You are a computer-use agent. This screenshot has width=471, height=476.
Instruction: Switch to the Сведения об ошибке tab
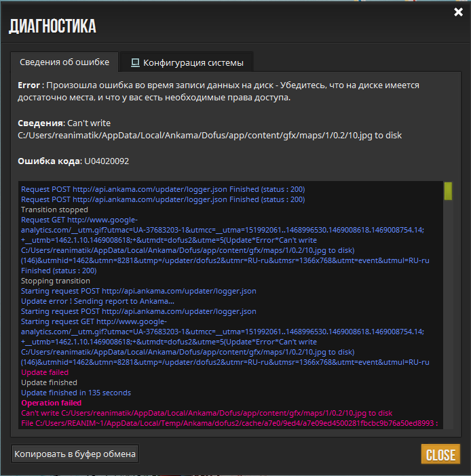(x=64, y=62)
